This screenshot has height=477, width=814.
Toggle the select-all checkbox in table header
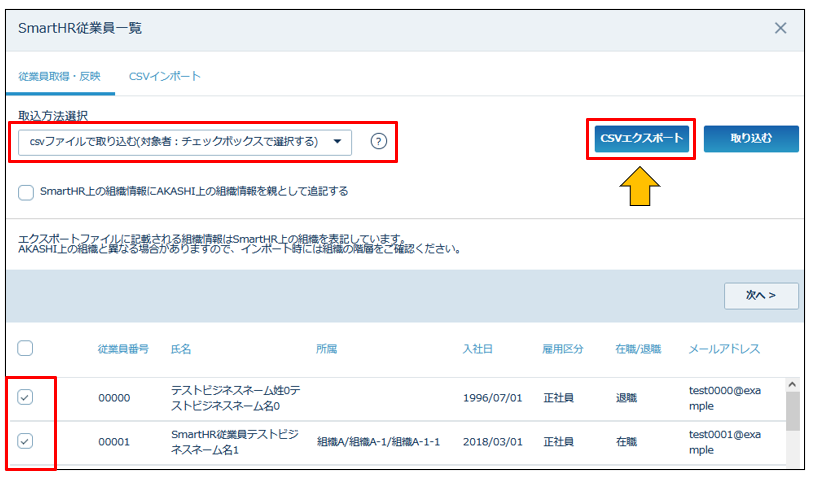[x=25, y=348]
